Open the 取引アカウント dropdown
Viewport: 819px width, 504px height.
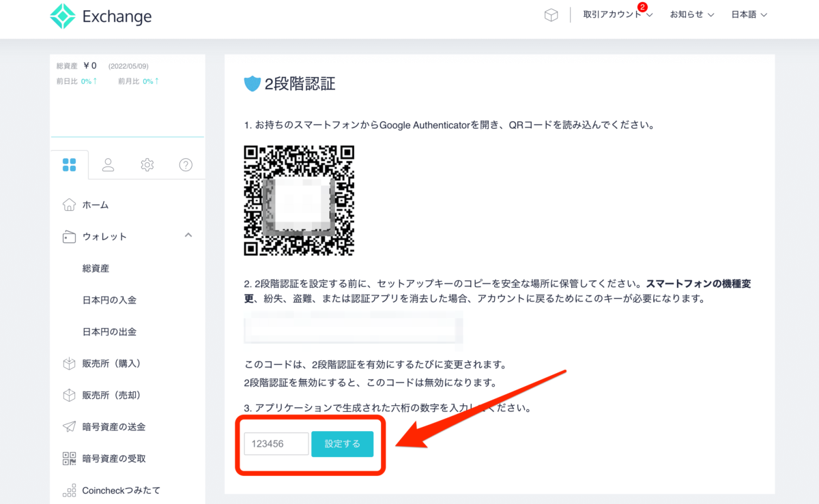point(618,14)
